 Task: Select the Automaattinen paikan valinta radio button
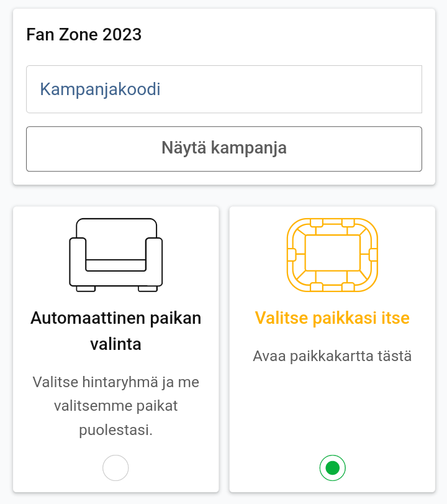coord(115,468)
